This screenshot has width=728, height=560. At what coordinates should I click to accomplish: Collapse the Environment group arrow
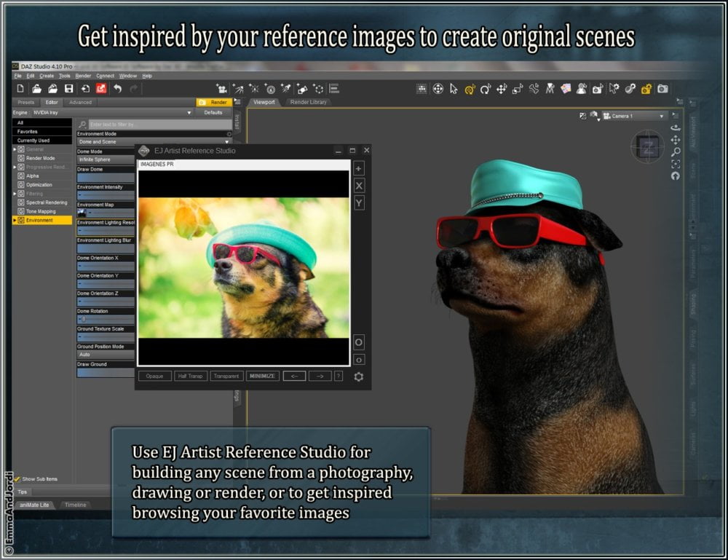coord(15,220)
